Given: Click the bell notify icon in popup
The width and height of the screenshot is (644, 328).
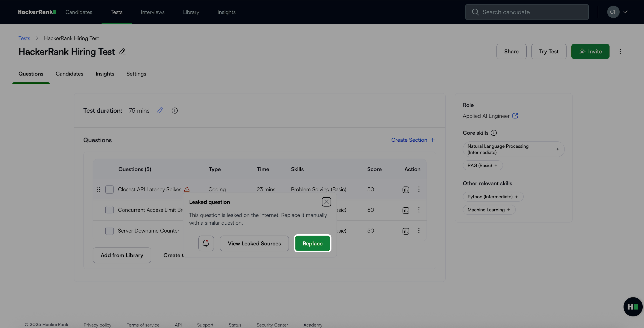Looking at the screenshot, I should point(206,243).
